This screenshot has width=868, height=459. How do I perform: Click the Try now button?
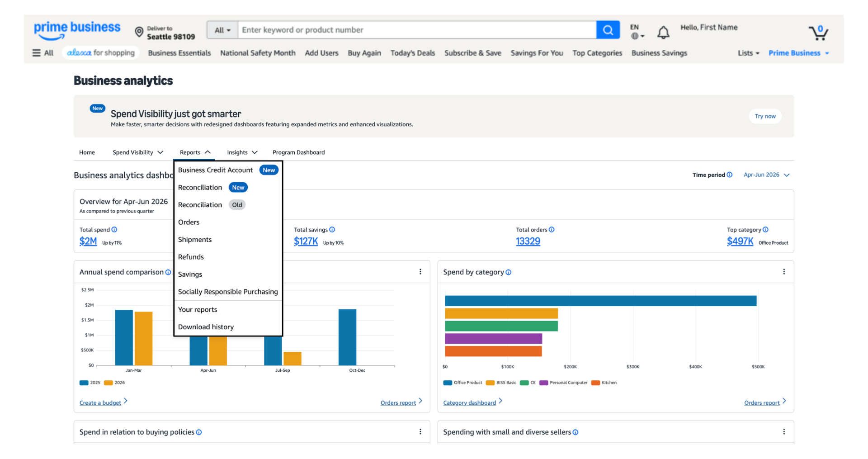click(x=765, y=116)
